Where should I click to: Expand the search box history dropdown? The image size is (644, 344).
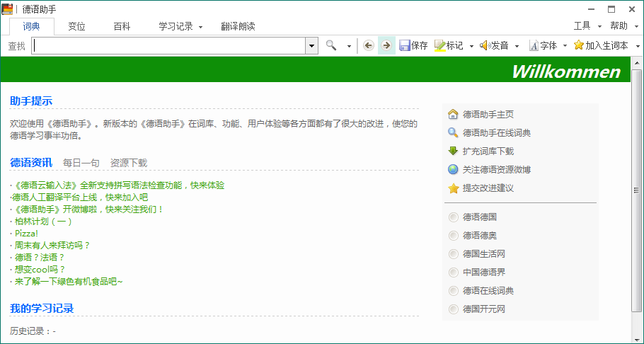tap(311, 46)
